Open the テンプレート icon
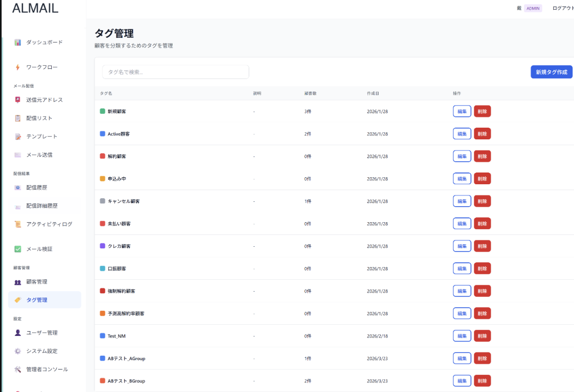 [x=18, y=136]
